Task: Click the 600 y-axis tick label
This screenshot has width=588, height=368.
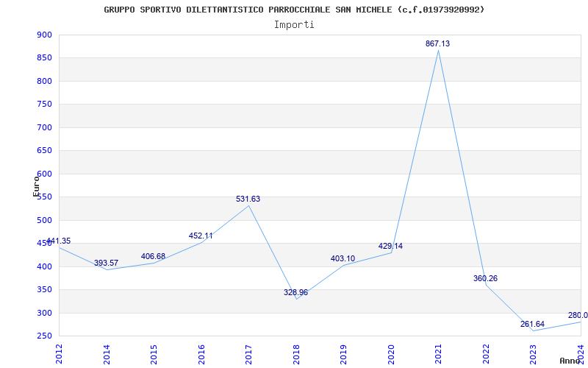Action: [x=44, y=174]
